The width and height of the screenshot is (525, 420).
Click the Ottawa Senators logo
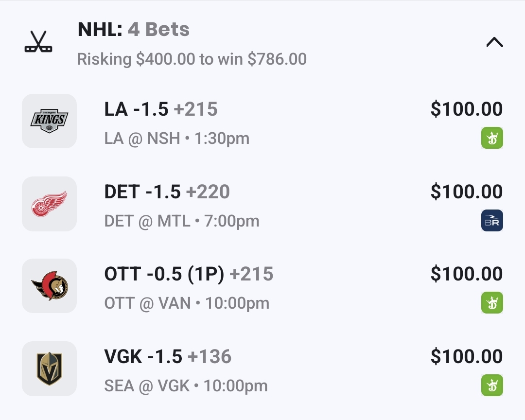click(49, 286)
